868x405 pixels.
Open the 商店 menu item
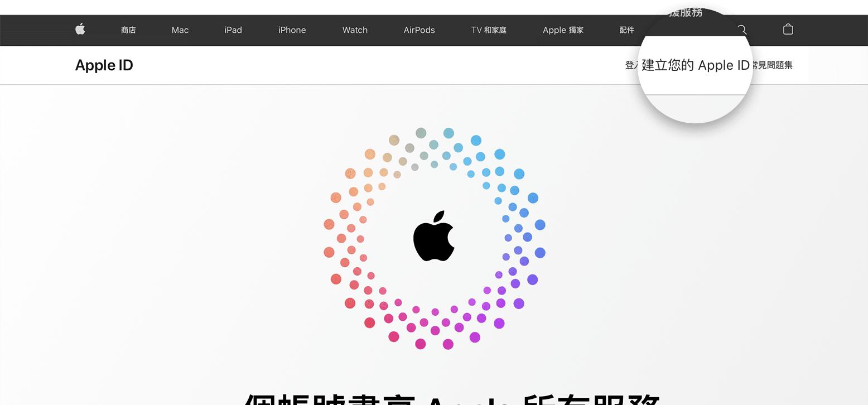point(128,30)
